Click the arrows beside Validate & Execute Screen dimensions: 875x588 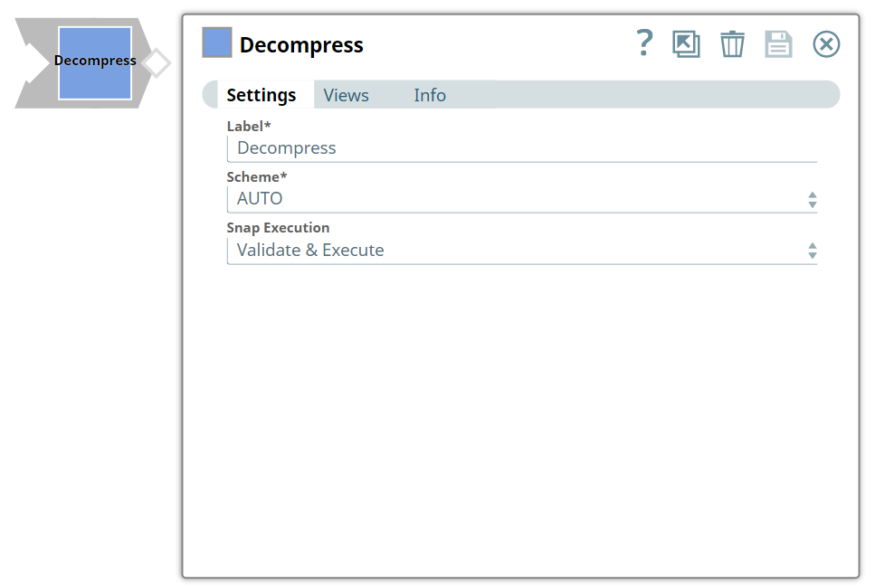click(812, 251)
